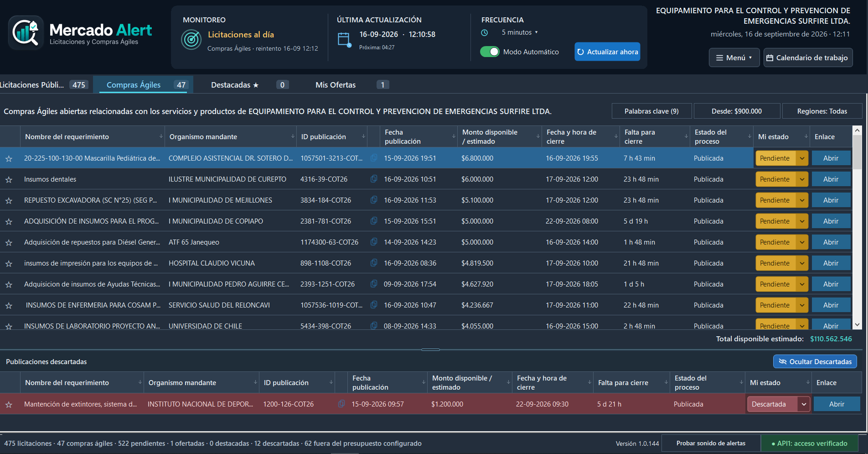Open the Menú dropdown

pyautogui.click(x=734, y=57)
